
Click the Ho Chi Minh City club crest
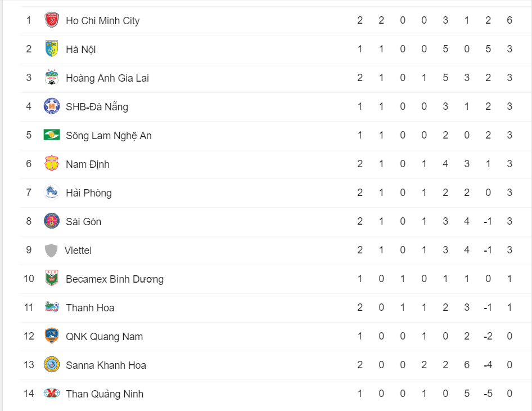coord(52,20)
